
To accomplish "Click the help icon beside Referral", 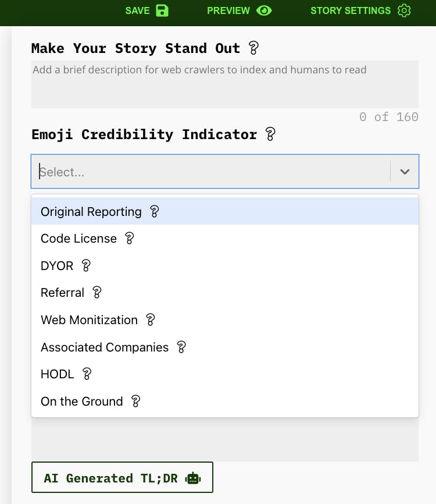I will [97, 293].
